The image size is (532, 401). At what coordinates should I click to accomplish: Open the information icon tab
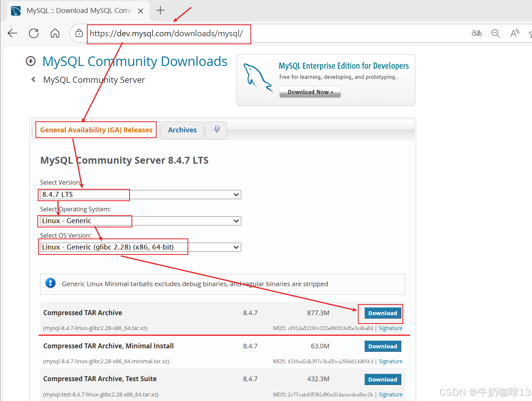point(216,130)
